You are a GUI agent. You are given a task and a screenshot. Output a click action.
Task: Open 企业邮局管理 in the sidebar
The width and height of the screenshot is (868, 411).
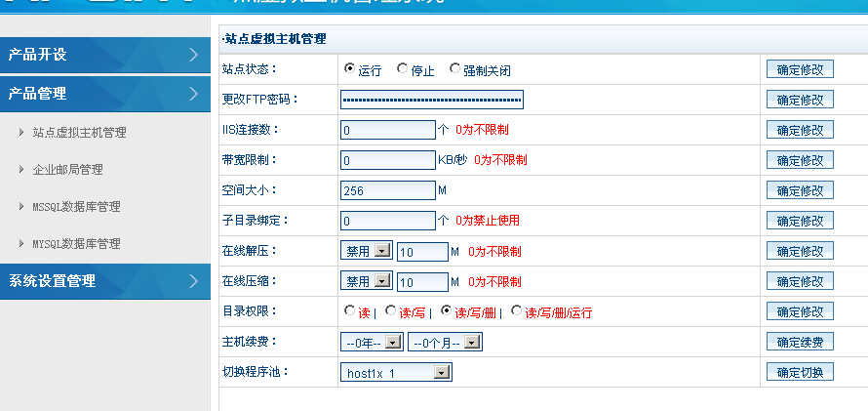(67, 170)
